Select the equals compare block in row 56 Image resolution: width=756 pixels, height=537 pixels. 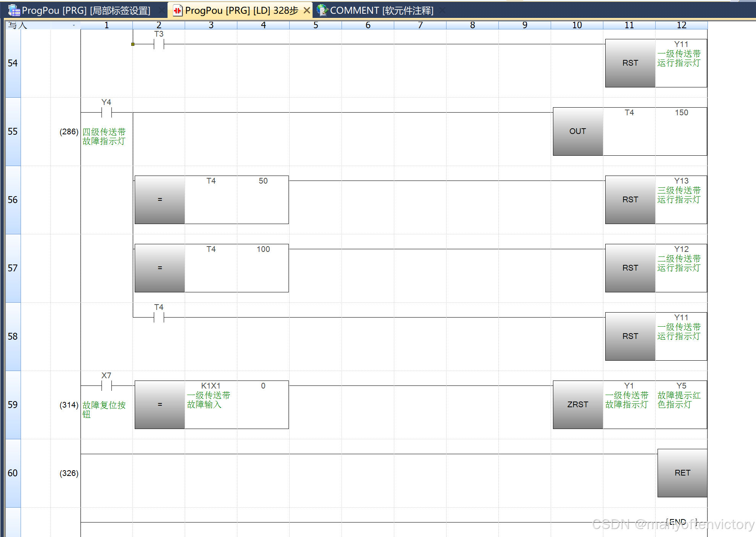[160, 200]
